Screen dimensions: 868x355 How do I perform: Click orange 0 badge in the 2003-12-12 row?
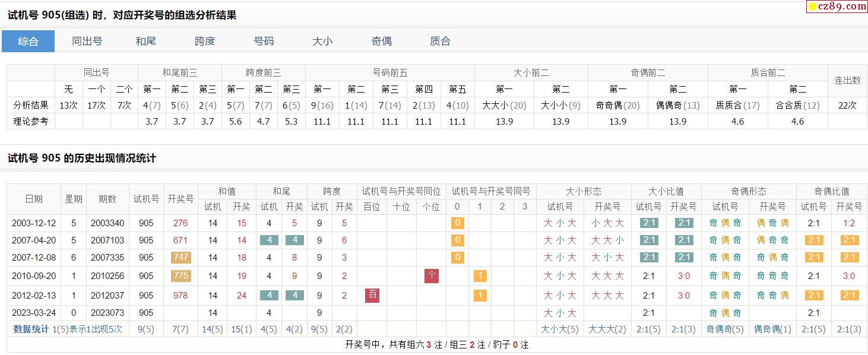pyautogui.click(x=457, y=223)
